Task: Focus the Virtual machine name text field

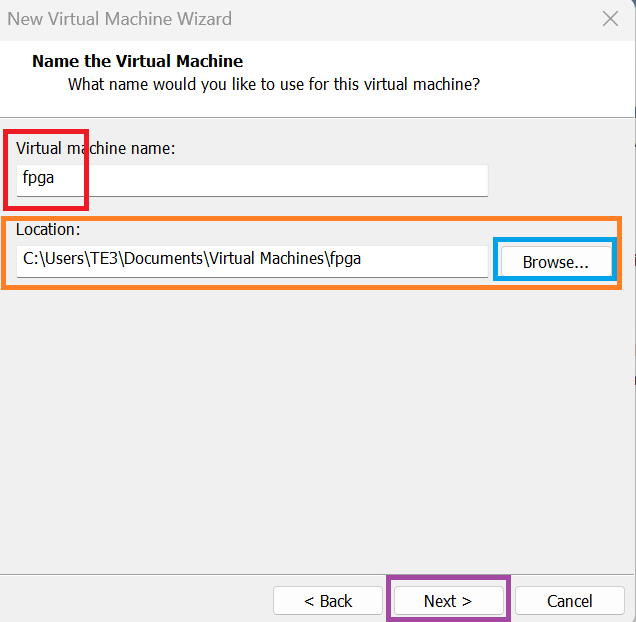Action: [x=252, y=180]
